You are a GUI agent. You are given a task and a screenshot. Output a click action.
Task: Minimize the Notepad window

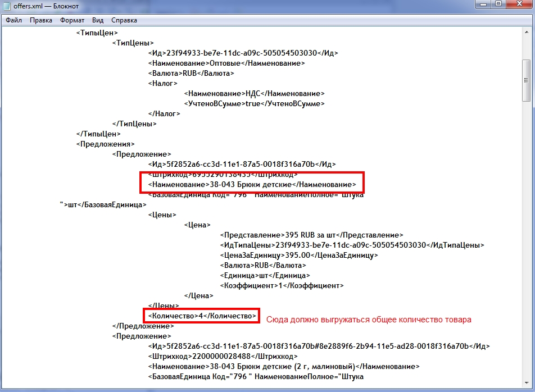pos(482,4)
